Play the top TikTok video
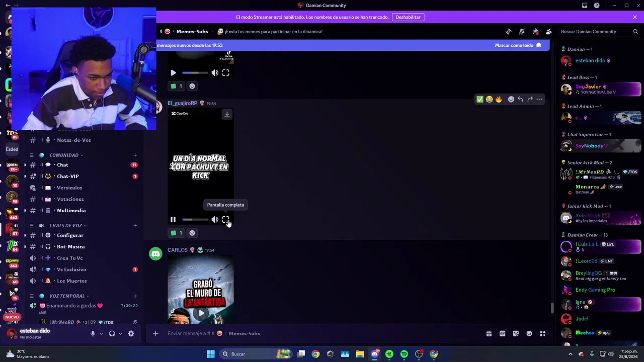Viewport: 644px width, 362px height. tap(174, 73)
